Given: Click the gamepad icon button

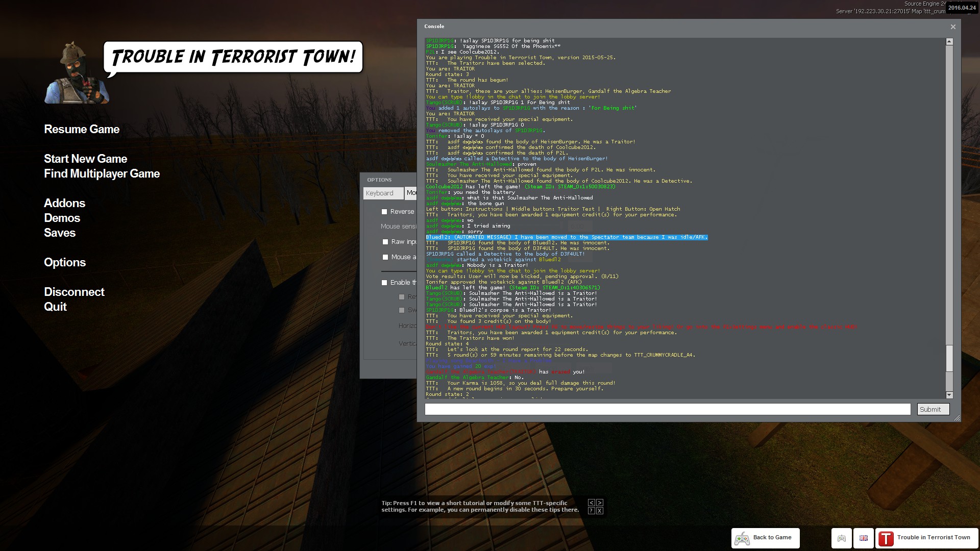Looking at the screenshot, I should tap(842, 538).
